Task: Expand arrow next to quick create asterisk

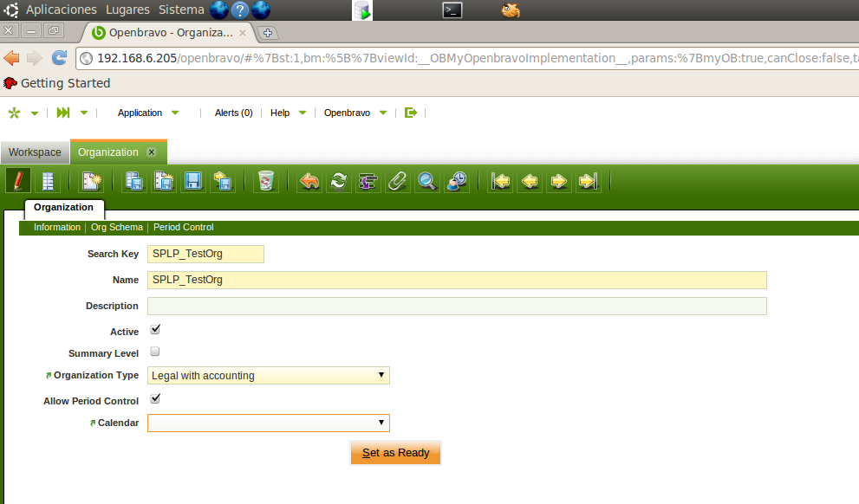Action: click(x=35, y=113)
